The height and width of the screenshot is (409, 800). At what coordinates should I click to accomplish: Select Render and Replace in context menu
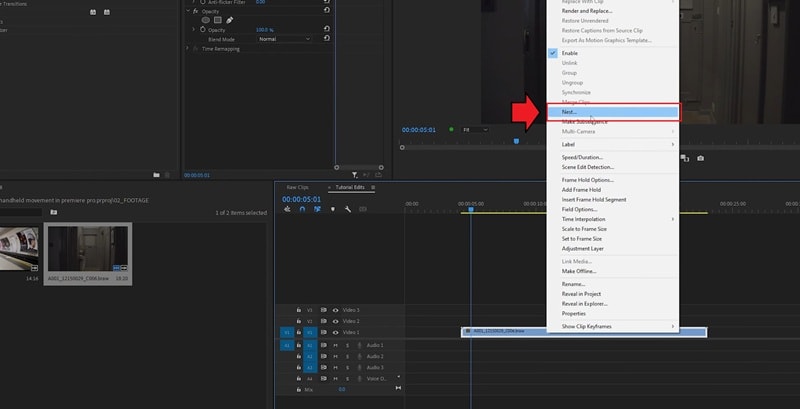(612, 11)
